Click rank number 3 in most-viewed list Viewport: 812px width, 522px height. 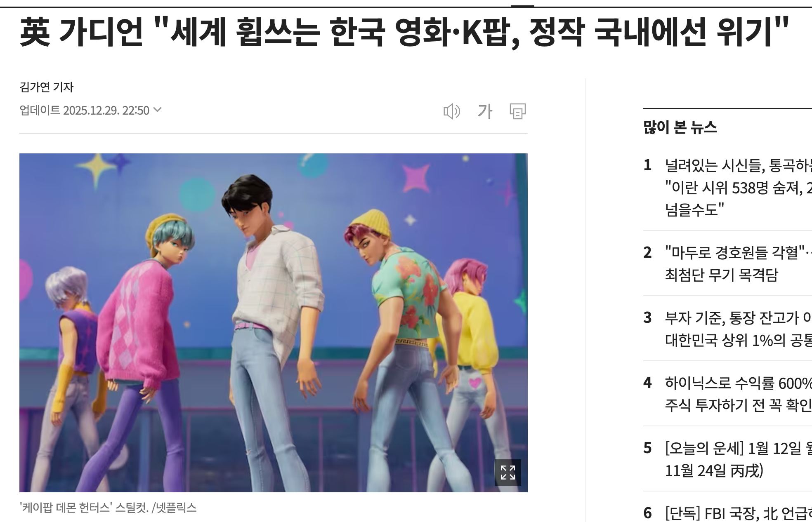tap(647, 317)
